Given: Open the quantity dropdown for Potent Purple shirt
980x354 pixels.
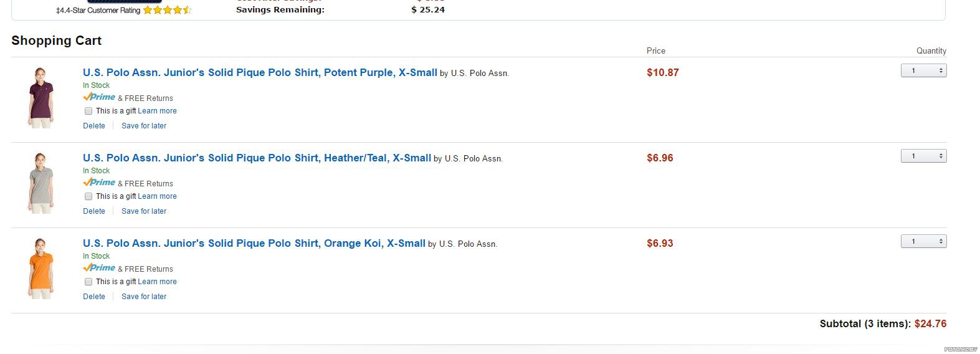Looking at the screenshot, I should tap(924, 70).
